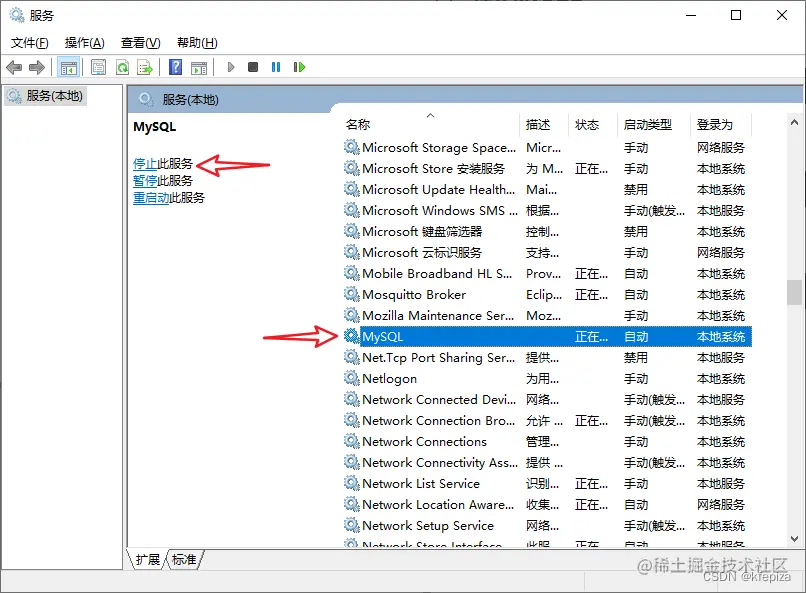Select the Microsoft 云标识服务 row
Viewport: 806px width, 593px height.
pyautogui.click(x=546, y=252)
